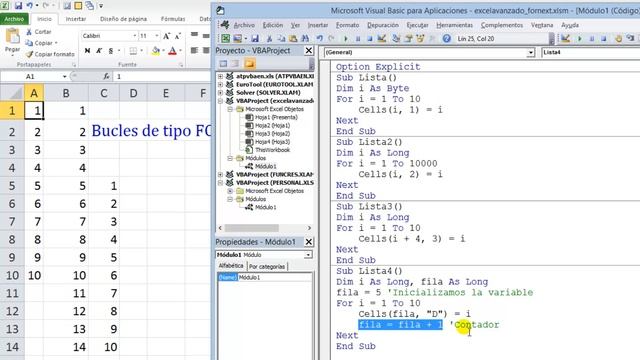Screen dimensions: 640x360
Task: Click the blue Help question mark icon
Action: pyautogui.click(x=447, y=38)
